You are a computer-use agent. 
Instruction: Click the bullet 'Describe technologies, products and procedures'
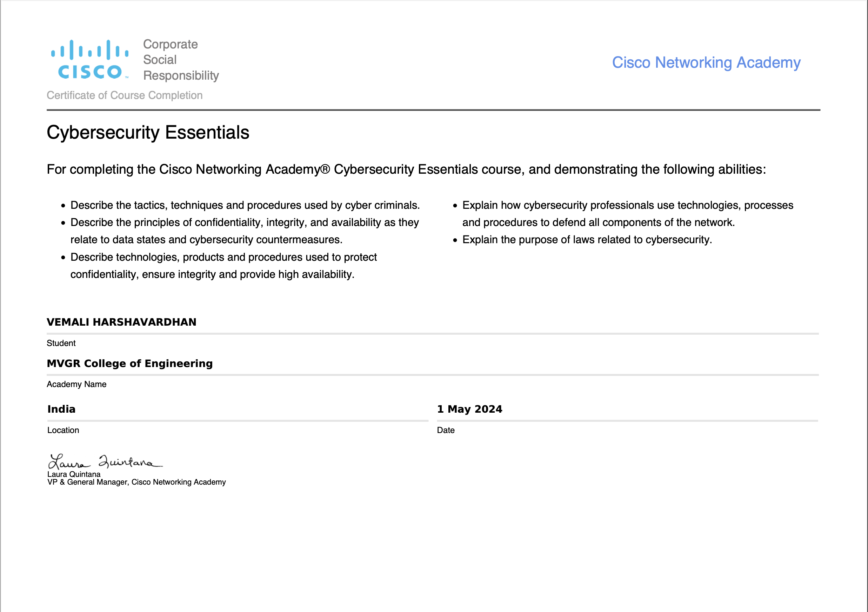click(x=223, y=266)
